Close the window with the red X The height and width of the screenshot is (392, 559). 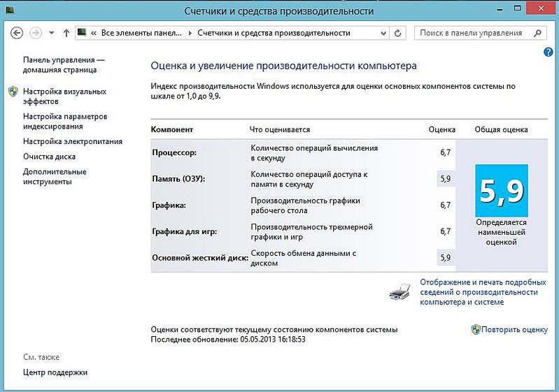pos(542,8)
